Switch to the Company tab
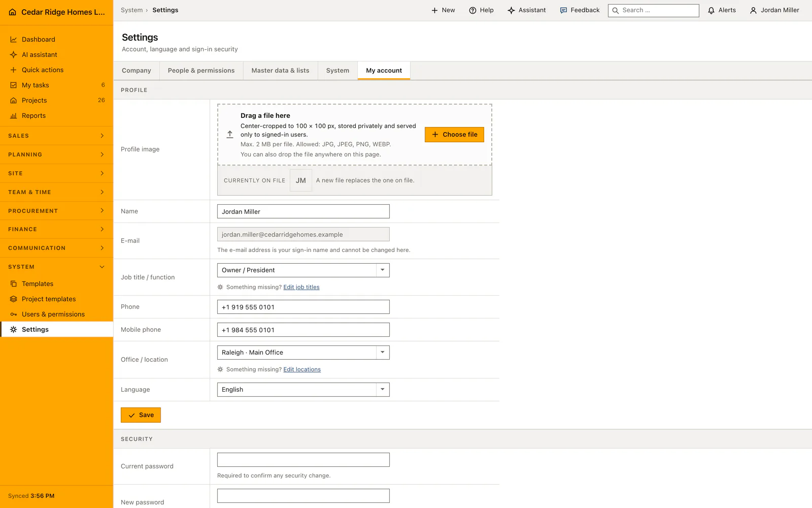 (x=137, y=71)
